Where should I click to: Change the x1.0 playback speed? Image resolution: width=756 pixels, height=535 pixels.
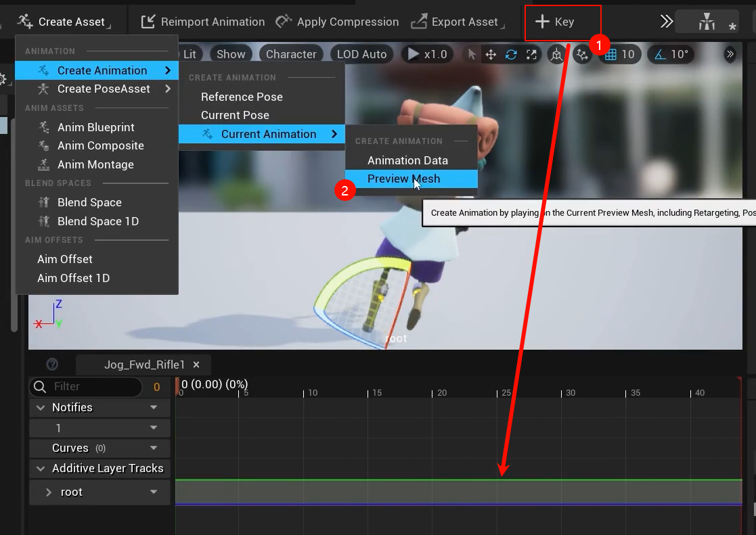coord(428,54)
